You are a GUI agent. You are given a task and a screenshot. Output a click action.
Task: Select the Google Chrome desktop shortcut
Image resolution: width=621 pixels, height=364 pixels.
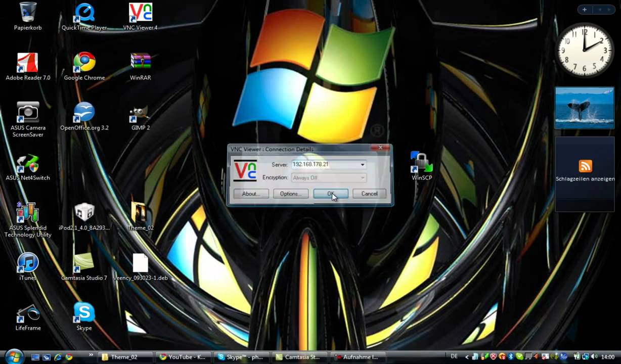[x=84, y=66]
